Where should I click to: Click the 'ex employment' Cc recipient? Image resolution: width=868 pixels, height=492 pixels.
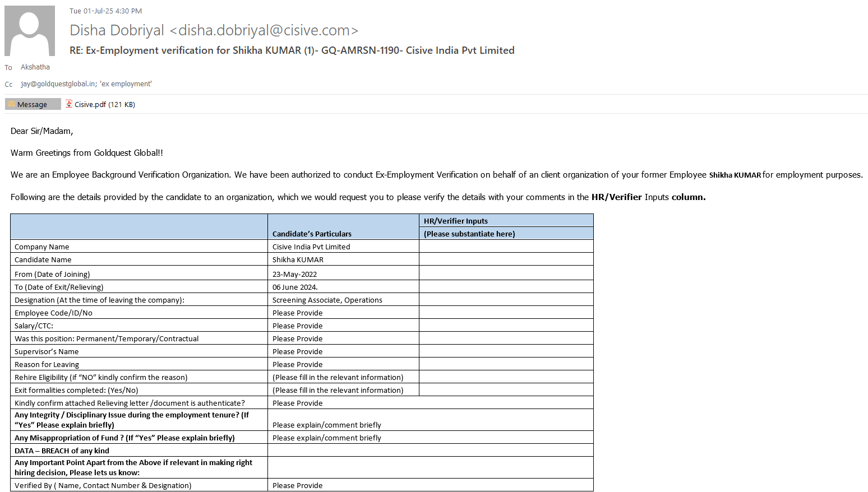pyautogui.click(x=126, y=84)
